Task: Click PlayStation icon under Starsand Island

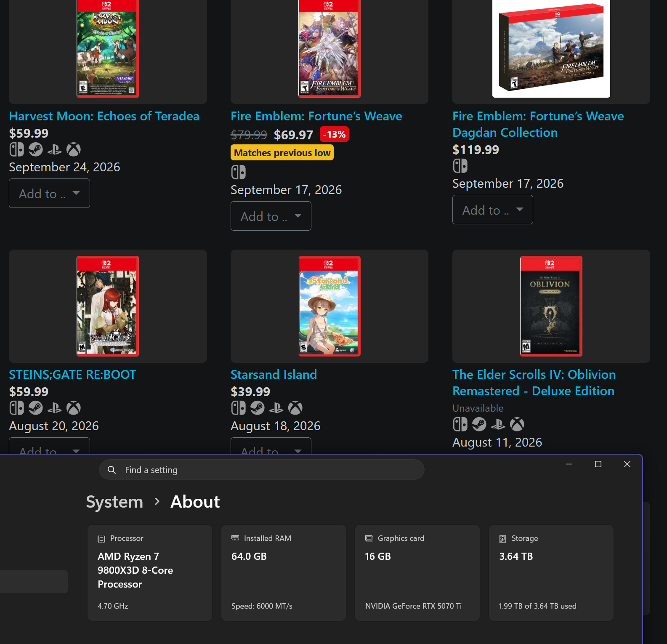Action: click(276, 408)
